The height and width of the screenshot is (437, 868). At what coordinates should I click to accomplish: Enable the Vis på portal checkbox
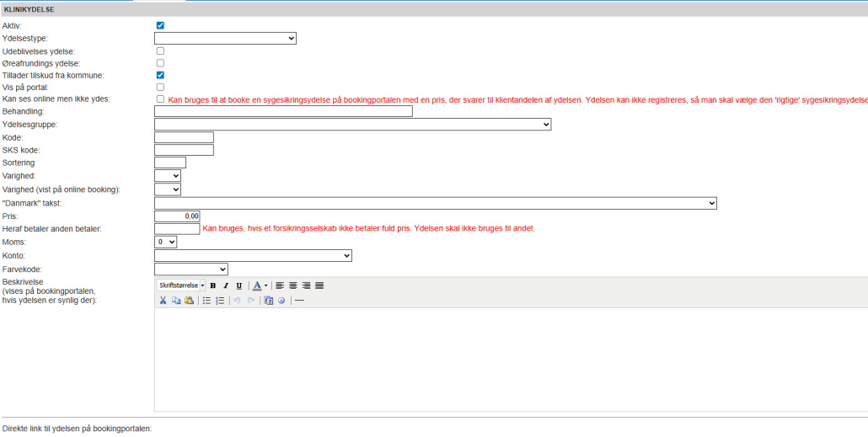[160, 87]
